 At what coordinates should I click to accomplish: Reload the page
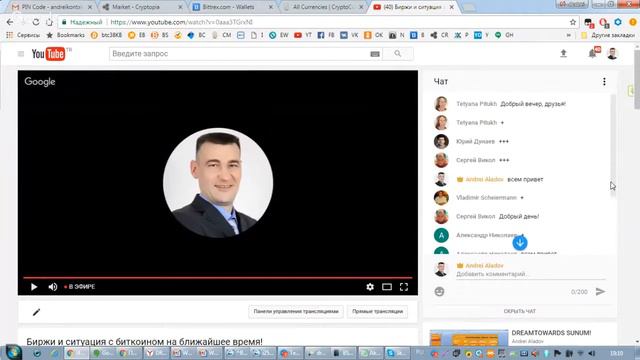click(36, 22)
